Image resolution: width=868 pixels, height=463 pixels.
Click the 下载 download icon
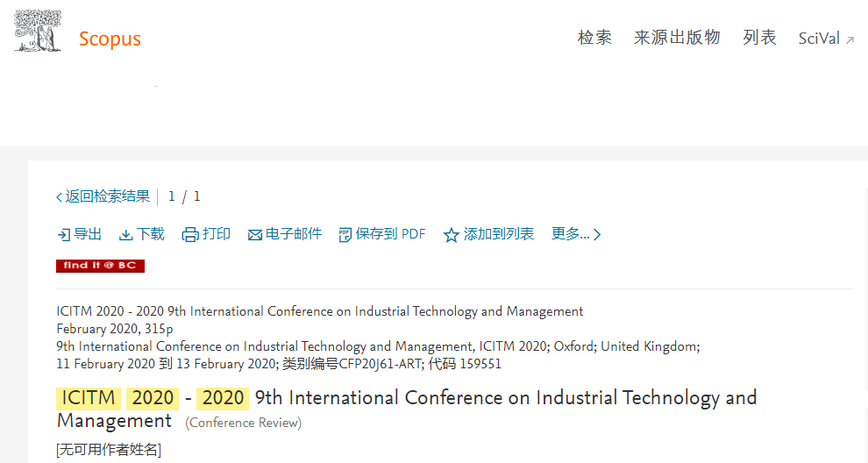[x=125, y=235]
